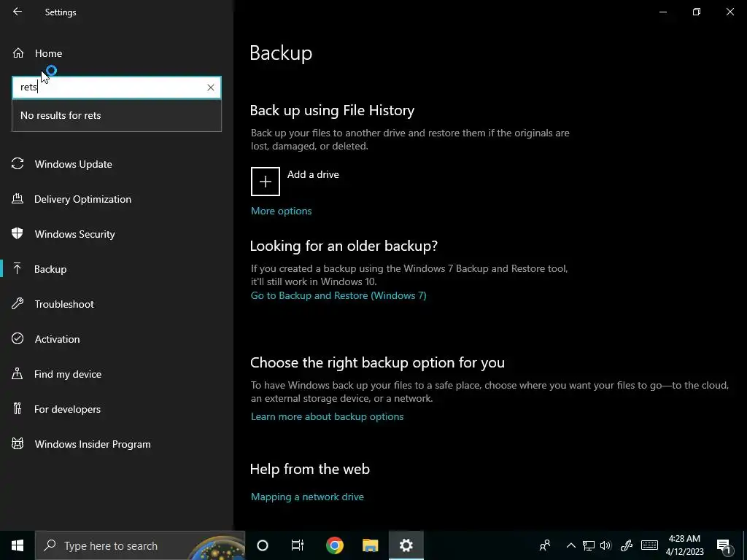
Task: Open Find my device page
Action: (117, 374)
